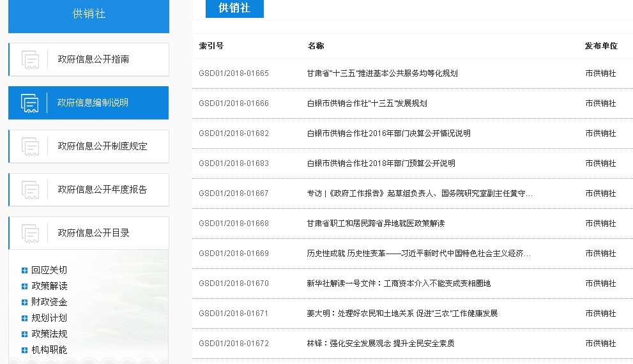Open the 政府信息公开制度规定 menu item

(x=102, y=146)
